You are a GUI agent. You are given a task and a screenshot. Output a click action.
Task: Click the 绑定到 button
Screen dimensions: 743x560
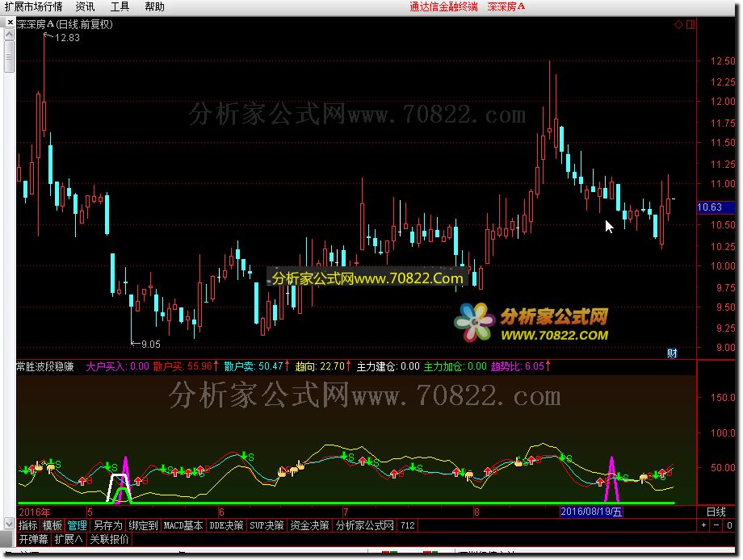143,525
